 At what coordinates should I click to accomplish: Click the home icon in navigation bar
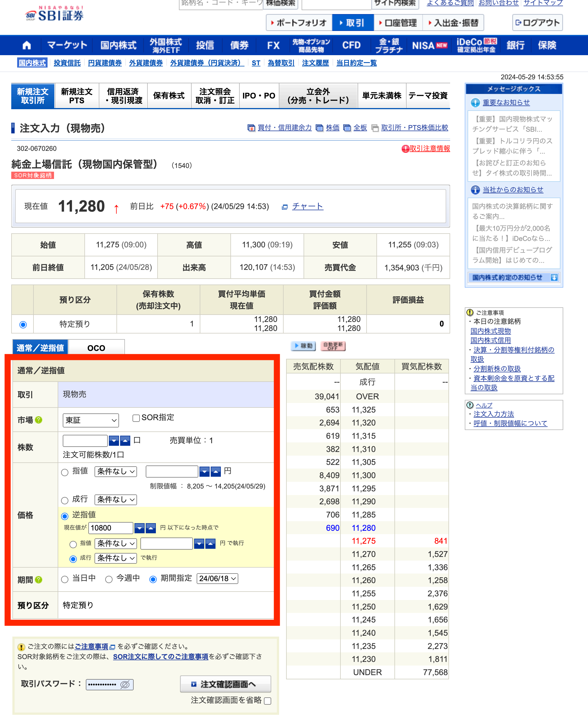point(26,45)
